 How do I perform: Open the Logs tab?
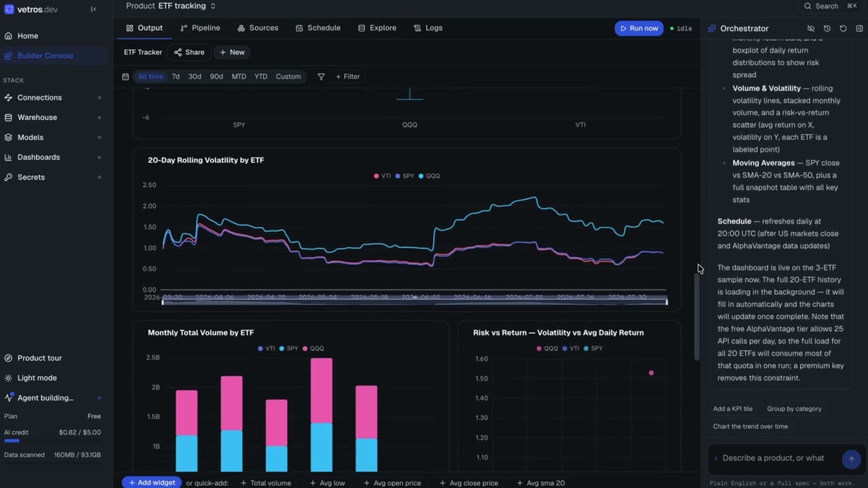pyautogui.click(x=428, y=28)
